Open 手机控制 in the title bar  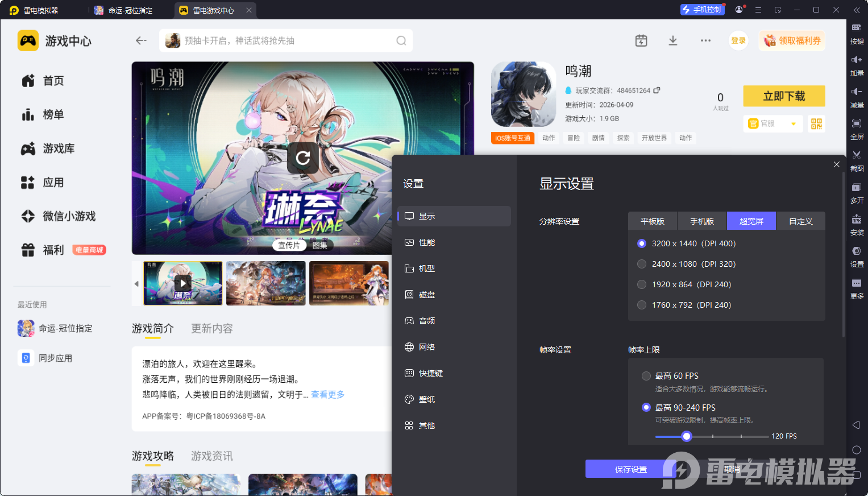click(703, 10)
